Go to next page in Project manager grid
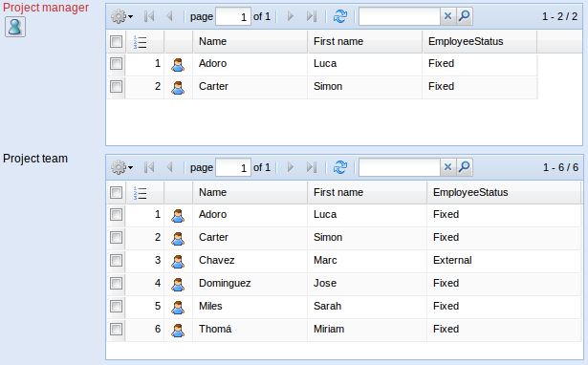Image resolution: width=588 pixels, height=365 pixels. tap(290, 16)
